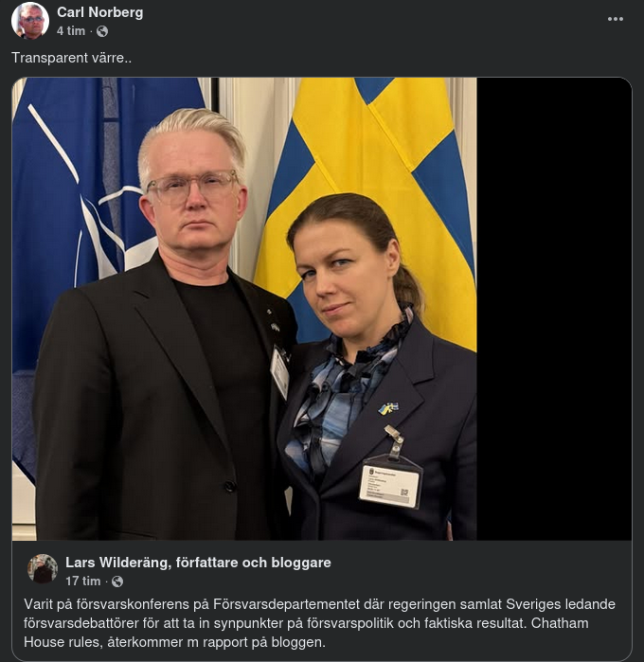Image resolution: width=644 pixels, height=662 pixels.
Task: Click the black area right of photo
Action: tap(554, 309)
